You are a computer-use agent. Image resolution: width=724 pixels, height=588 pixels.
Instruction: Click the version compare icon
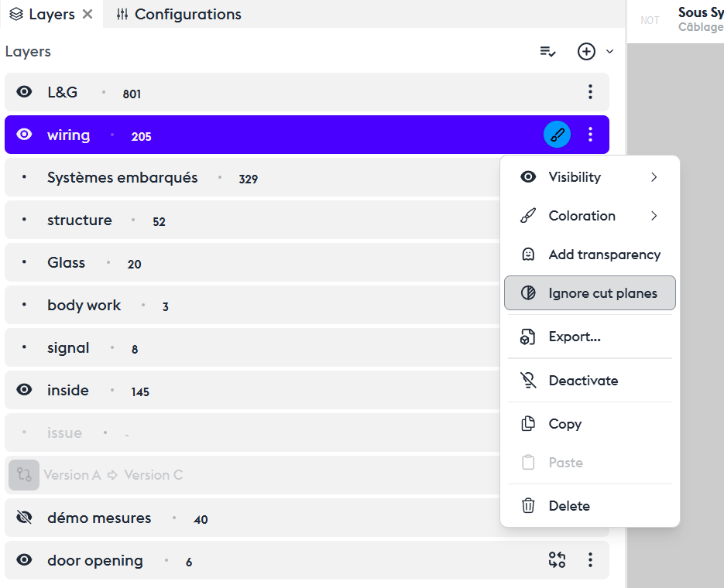[x=24, y=475]
